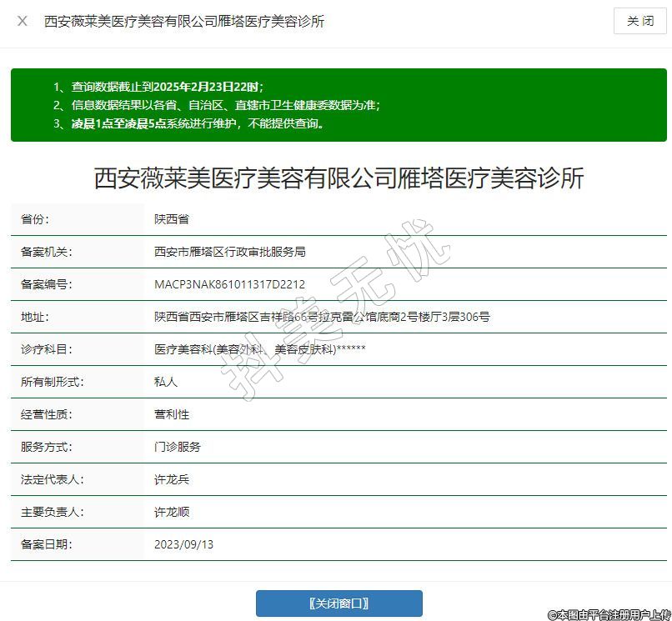Screen dimensions: 672x621
Task: Click the 门诊服务 service type value
Action: click(x=178, y=447)
